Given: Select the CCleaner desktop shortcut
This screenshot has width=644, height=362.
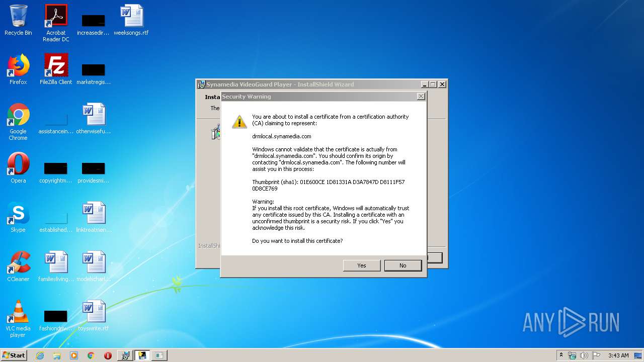Looking at the screenshot, I should pos(18,266).
